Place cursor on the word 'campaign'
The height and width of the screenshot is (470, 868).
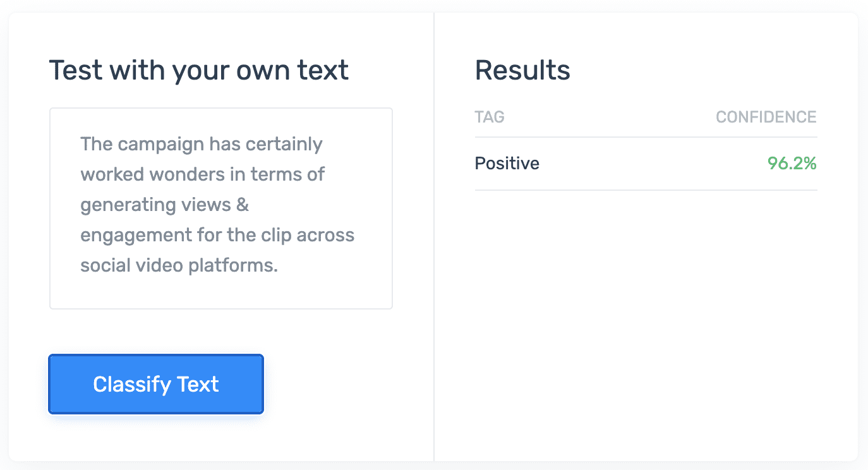160,145
